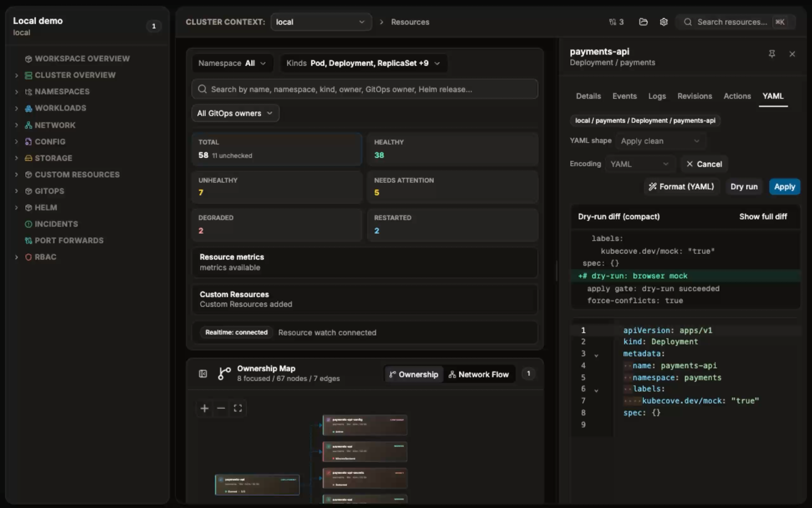The height and width of the screenshot is (508, 812).
Task: Expand the Workloads tree chevron
Action: tap(16, 108)
